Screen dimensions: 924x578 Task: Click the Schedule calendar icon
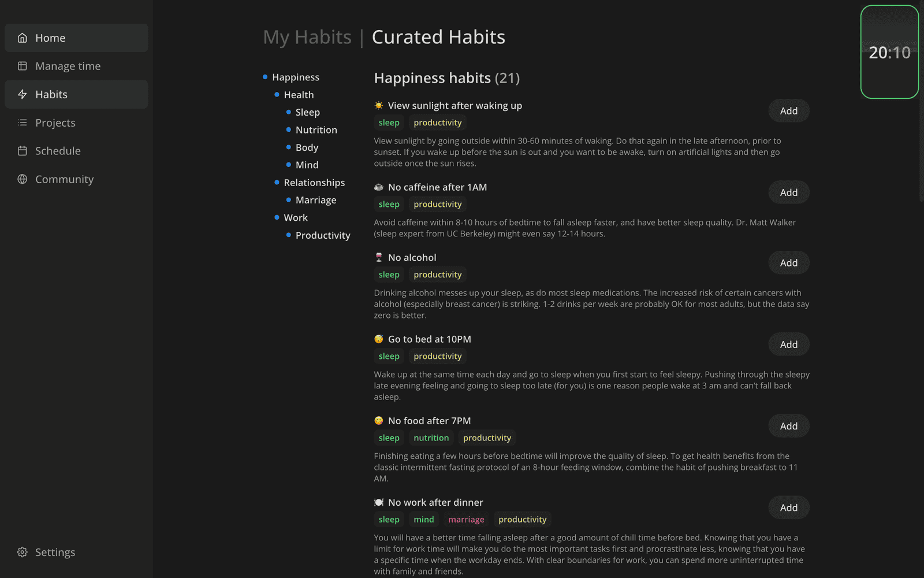(x=23, y=151)
